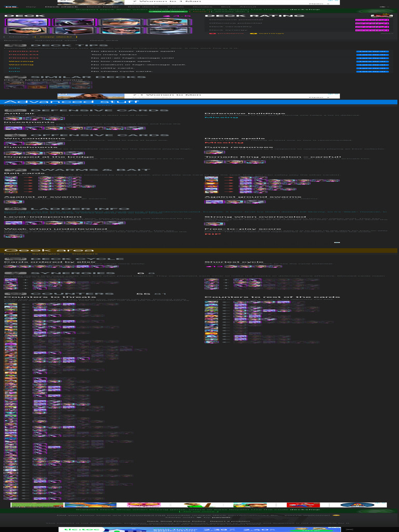Jump to Geek area tab under the deck
This screenshot has height=532, width=399.
pos(104,40)
